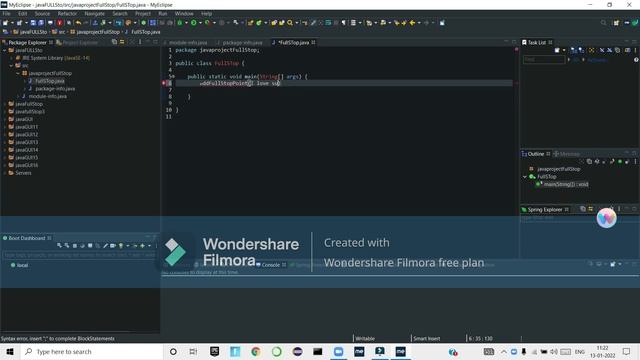Click the Save All toolbar icon
640x360 pixels.
[x=41, y=23]
